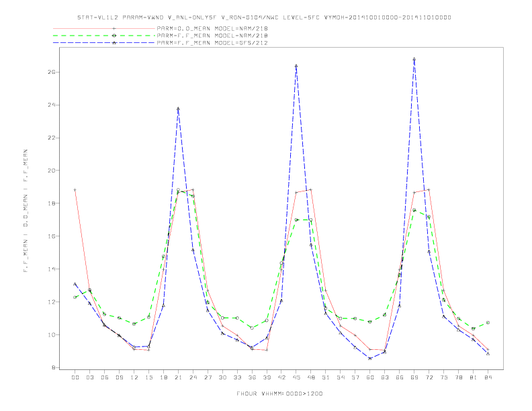Viewport: 532px width, 411px height.
Task: Click the blue GFS minimum marker at hour 60
Action: click(x=370, y=359)
